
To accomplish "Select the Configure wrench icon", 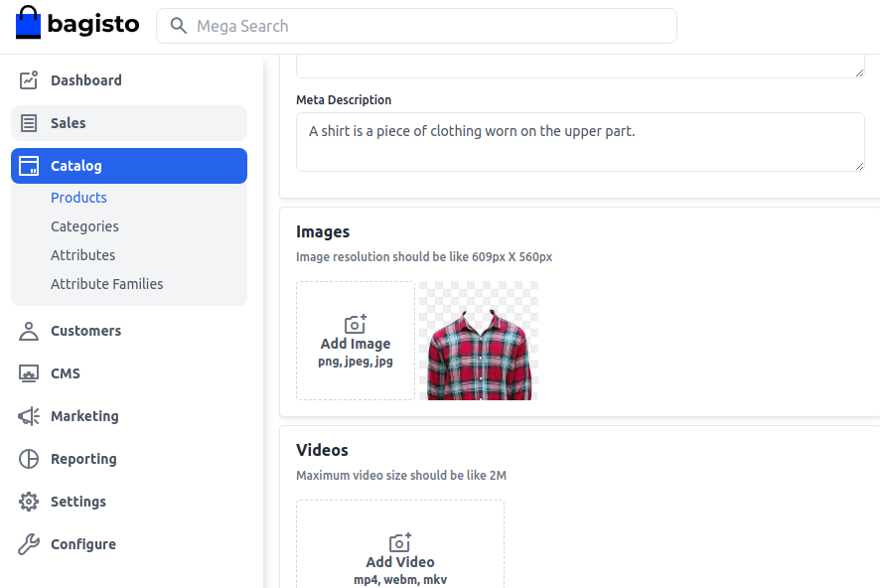I will 29,543.
